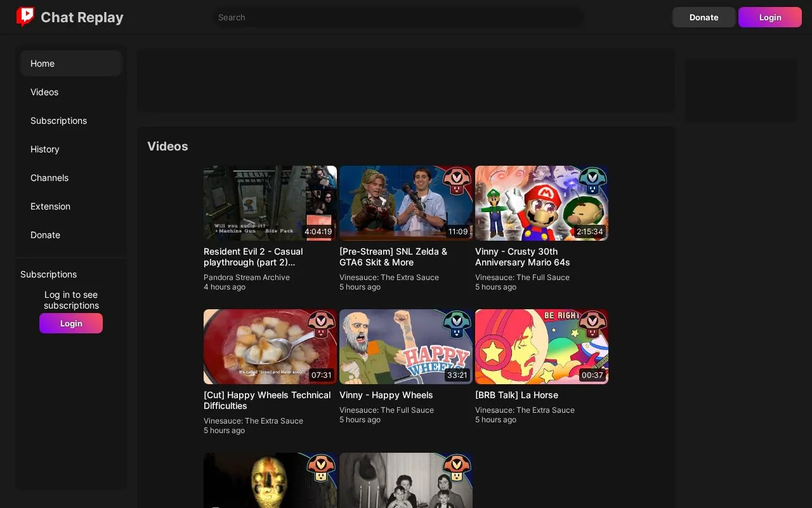Click the mushroom channel badge on SNL Zelda thumbnail
The height and width of the screenshot is (508, 812).
[457, 181]
